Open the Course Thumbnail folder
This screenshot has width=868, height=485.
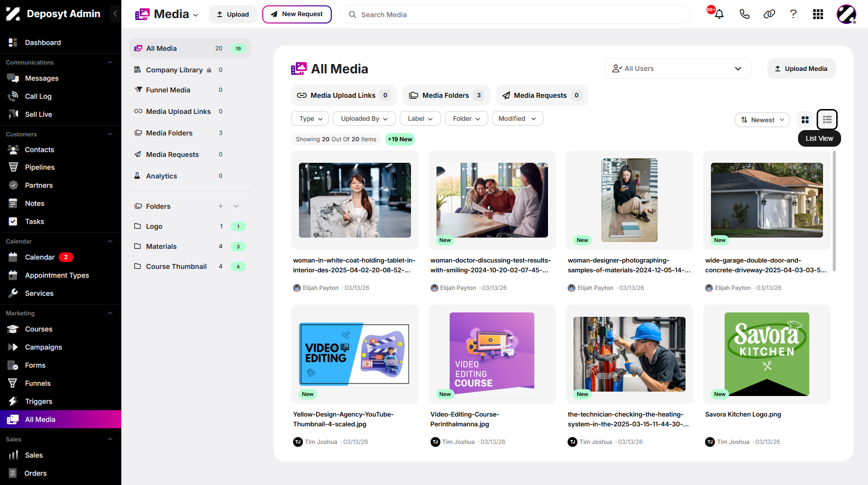(190, 266)
